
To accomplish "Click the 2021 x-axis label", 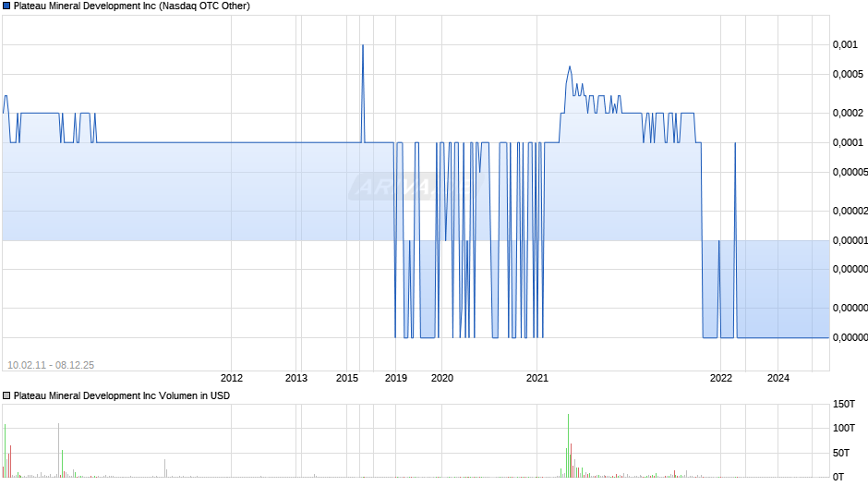I will tap(537, 378).
